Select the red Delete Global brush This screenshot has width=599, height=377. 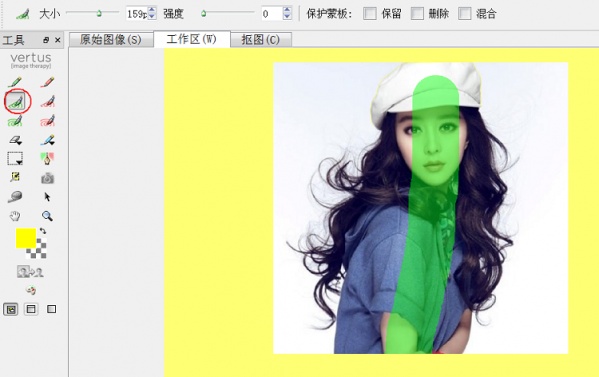(x=47, y=121)
